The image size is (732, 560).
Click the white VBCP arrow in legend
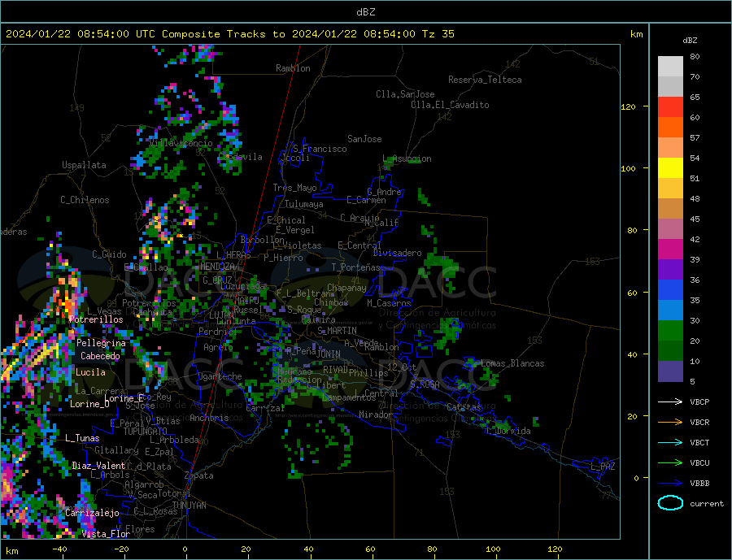coord(670,402)
